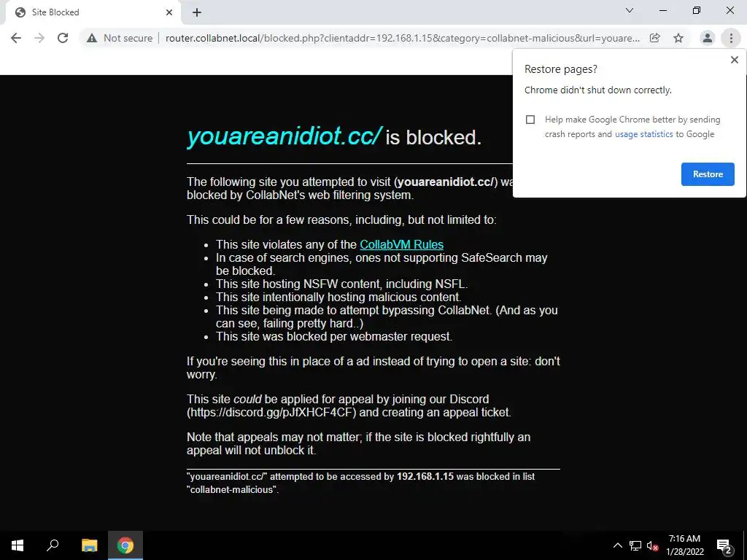
Task: Go back with the browser back arrow
Action: [16, 38]
